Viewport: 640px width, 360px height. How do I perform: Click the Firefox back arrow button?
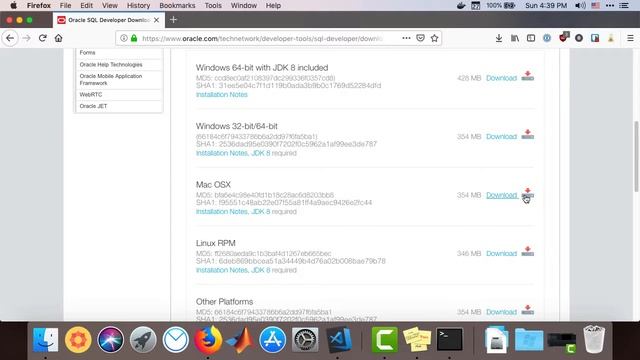10,38
